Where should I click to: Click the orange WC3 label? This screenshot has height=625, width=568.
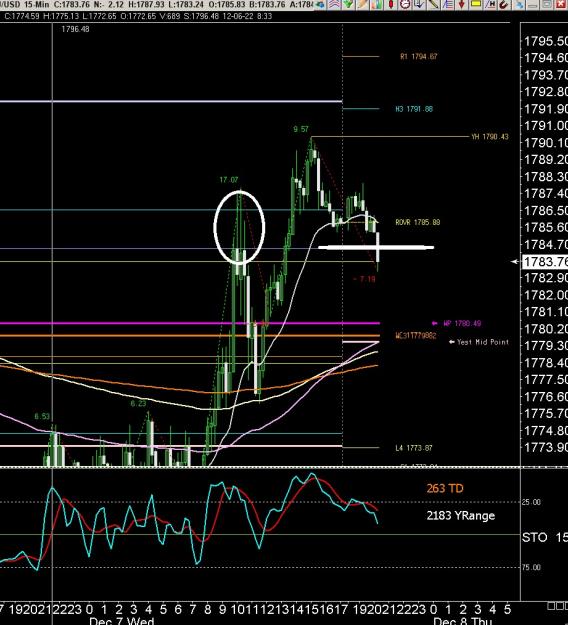pos(416,336)
